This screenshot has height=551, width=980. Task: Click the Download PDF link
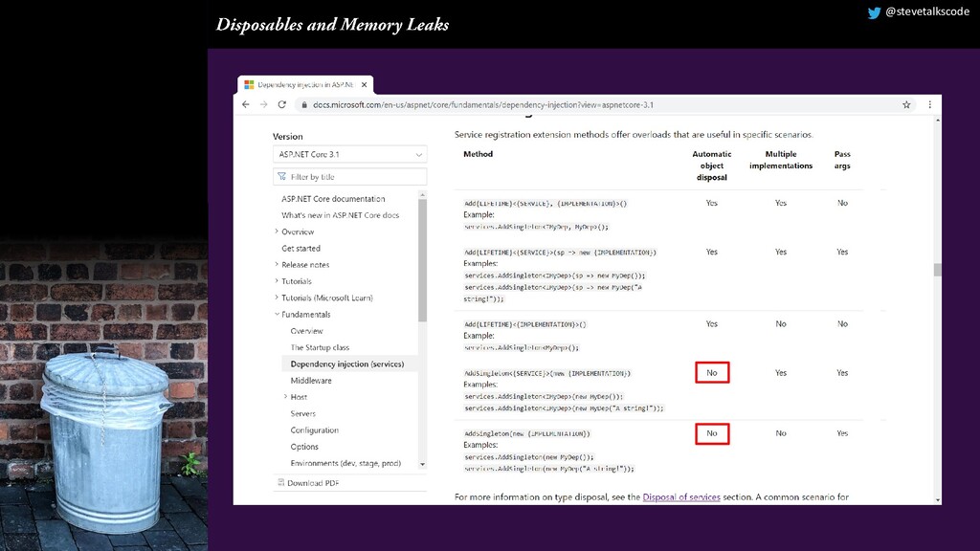tap(313, 483)
